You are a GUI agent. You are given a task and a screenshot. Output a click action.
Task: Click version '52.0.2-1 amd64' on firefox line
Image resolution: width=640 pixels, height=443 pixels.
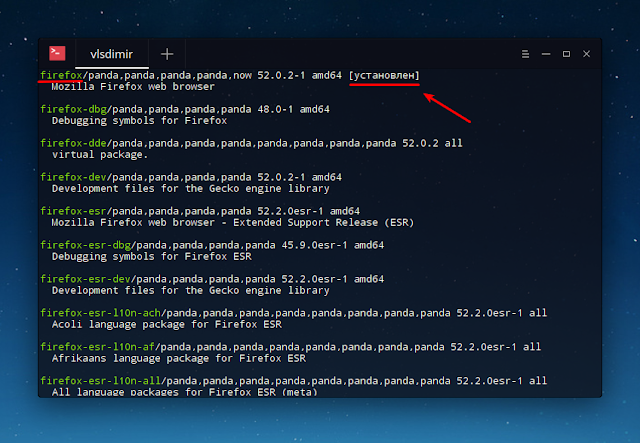[300, 76]
